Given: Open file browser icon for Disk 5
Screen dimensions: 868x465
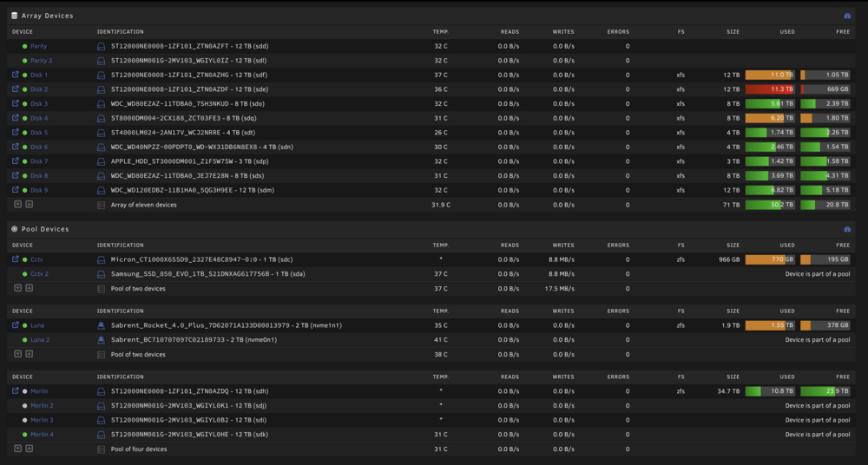Looking at the screenshot, I should point(16,132).
